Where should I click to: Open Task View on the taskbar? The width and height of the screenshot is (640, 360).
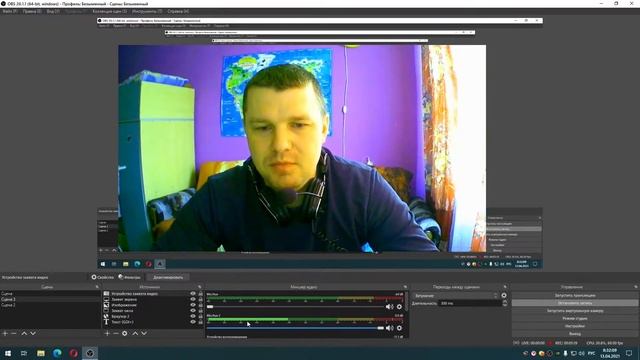tap(24, 353)
